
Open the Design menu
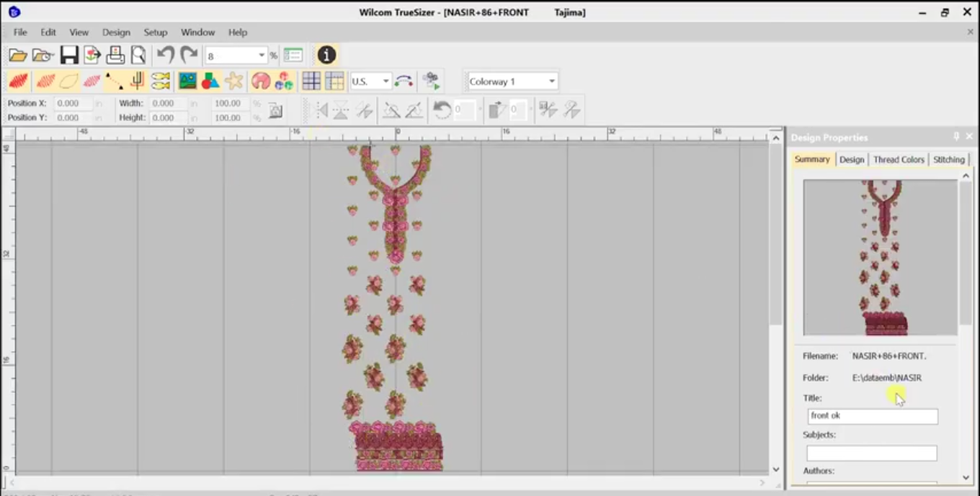(116, 32)
